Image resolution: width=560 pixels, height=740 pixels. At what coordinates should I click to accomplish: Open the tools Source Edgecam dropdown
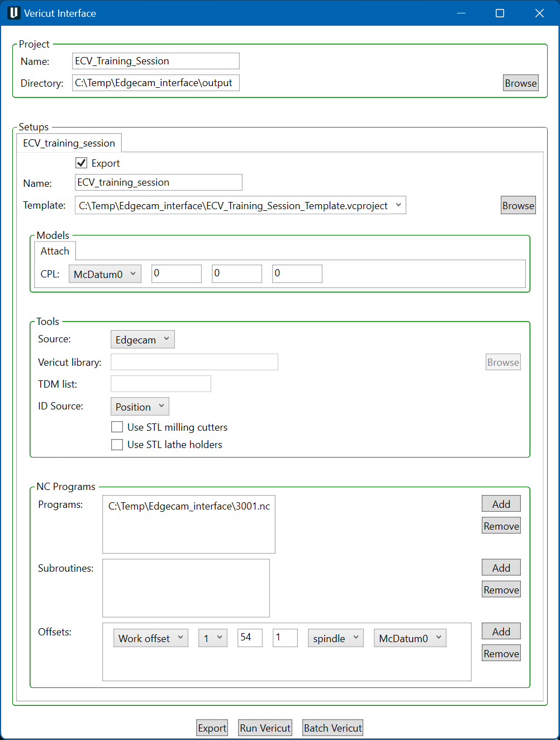tap(143, 340)
